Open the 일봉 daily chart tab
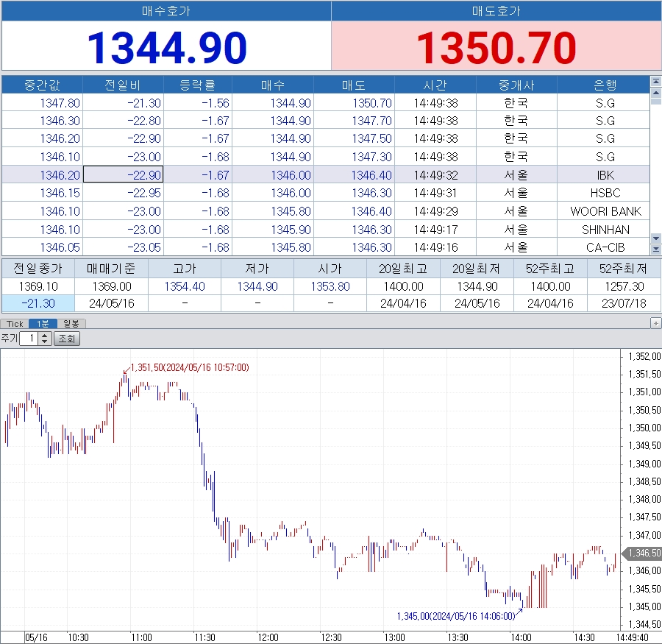This screenshot has width=662, height=644. coord(71,324)
